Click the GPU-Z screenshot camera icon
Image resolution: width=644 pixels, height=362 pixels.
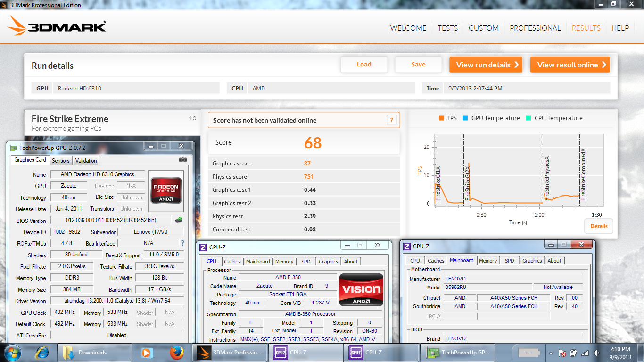coord(183,160)
